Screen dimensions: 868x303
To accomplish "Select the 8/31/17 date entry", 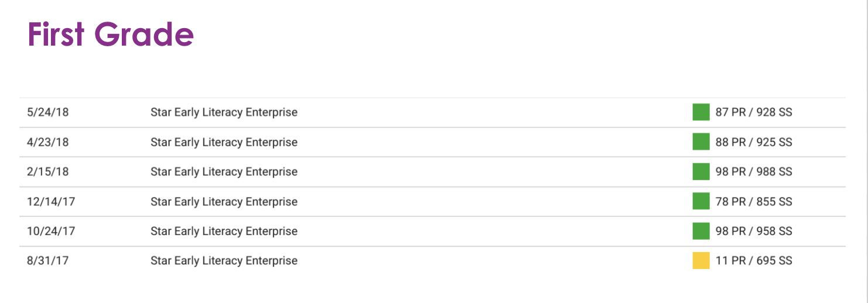I will click(x=47, y=261).
